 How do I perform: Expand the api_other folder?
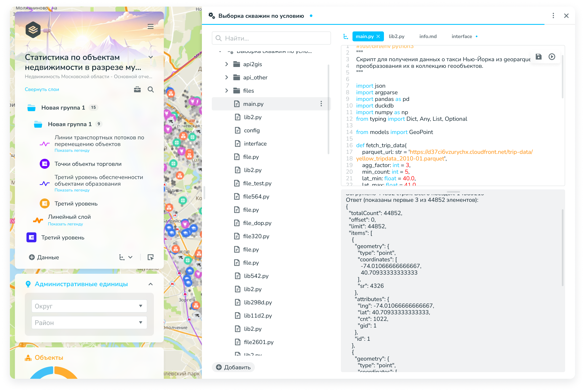[x=227, y=77]
